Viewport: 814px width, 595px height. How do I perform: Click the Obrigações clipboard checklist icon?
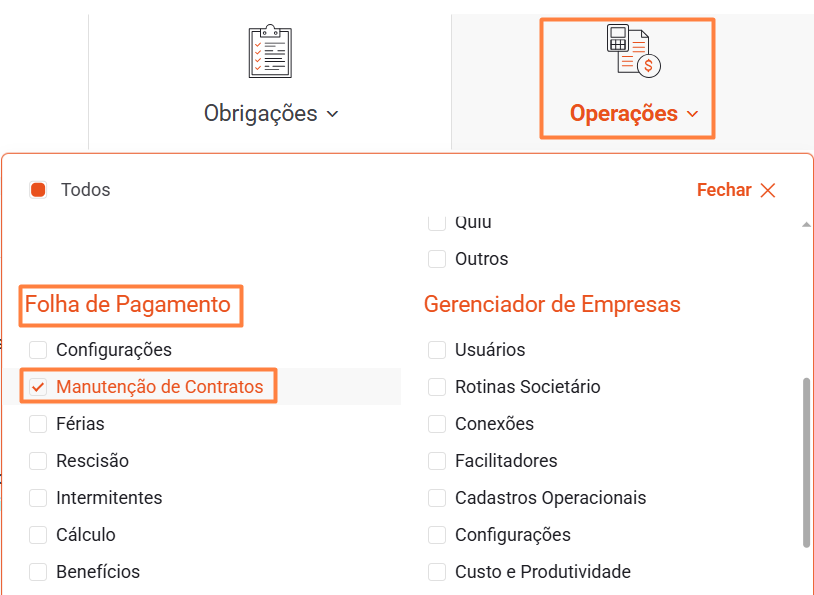(x=270, y=52)
